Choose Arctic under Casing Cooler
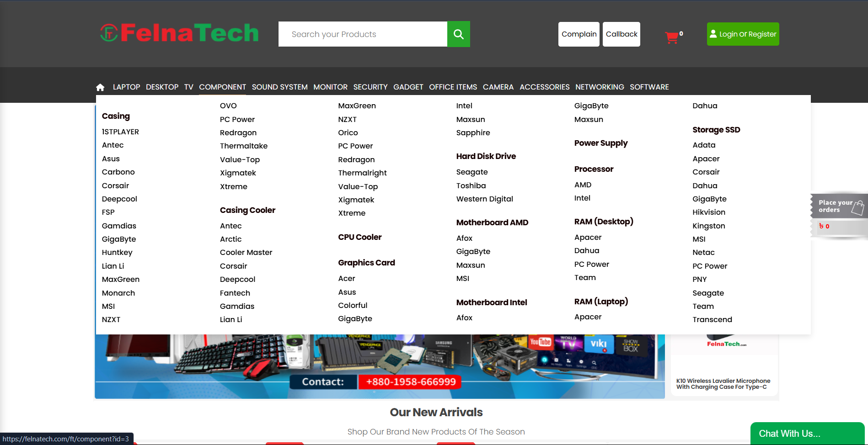The image size is (868, 445). coord(231,239)
